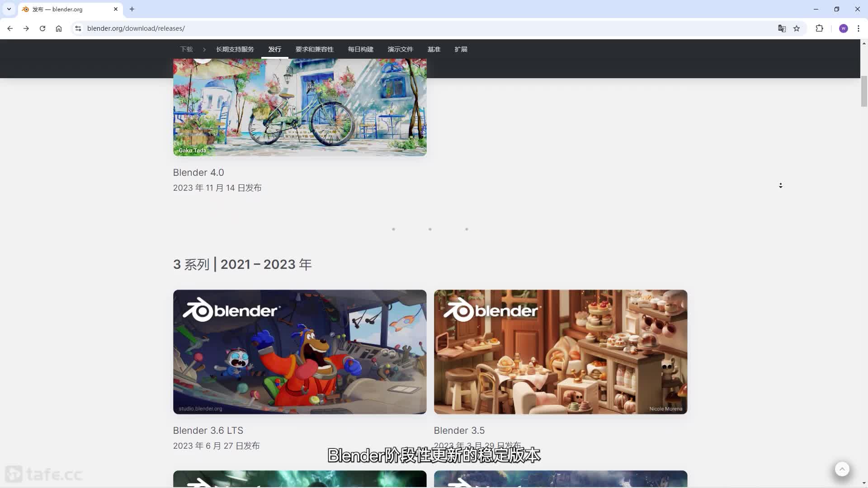Screen dimensions: 868x488
Task: Open the purple profile avatar
Action: pos(844,28)
